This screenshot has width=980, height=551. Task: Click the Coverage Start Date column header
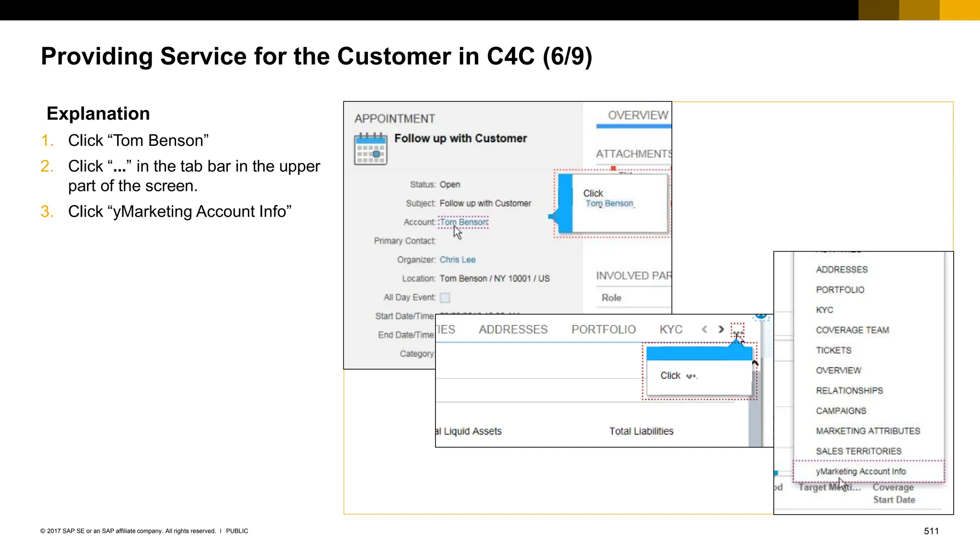[893, 493]
